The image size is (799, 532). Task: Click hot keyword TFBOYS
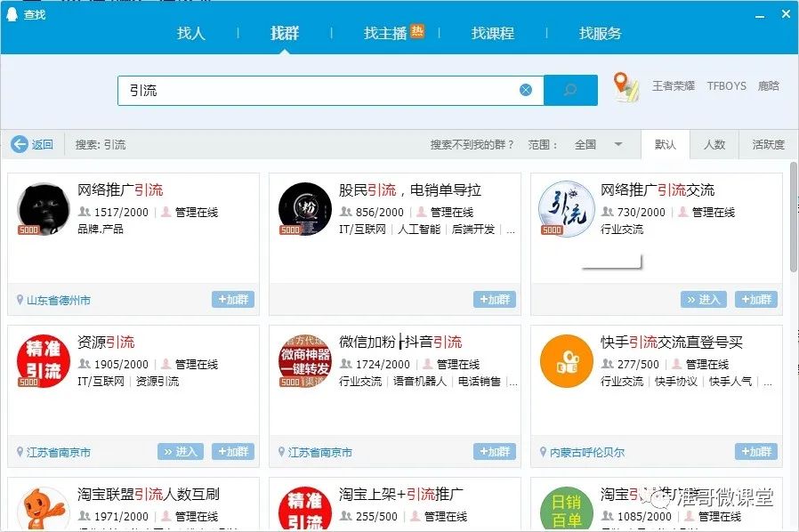726,85
